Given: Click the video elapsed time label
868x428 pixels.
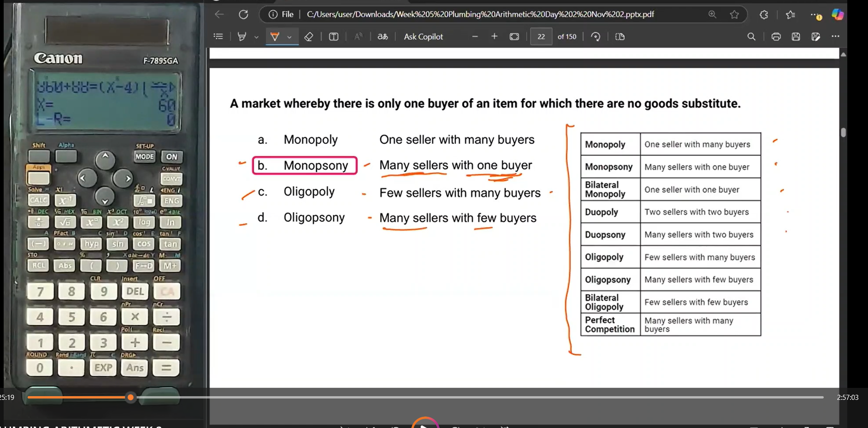Looking at the screenshot, I should pos(7,397).
